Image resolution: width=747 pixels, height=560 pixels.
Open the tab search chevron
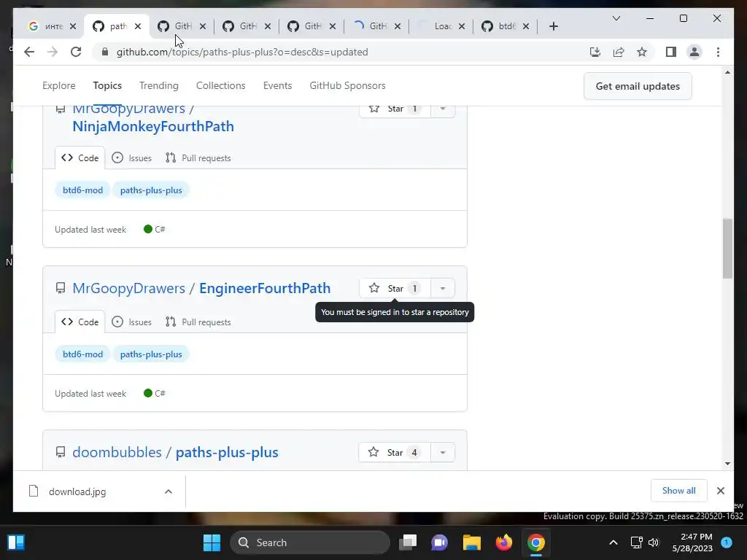[616, 18]
